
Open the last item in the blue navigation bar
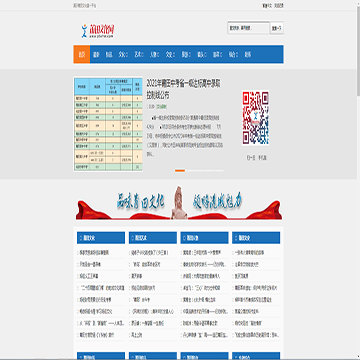(x=248, y=54)
